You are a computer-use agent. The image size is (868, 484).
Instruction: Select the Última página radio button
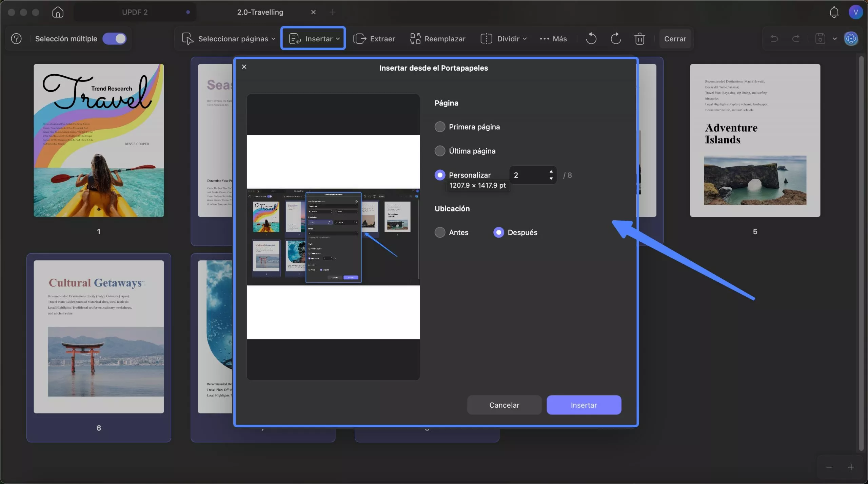click(440, 151)
